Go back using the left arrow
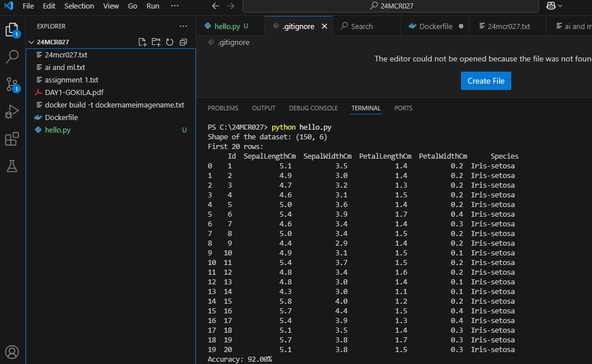Viewport: 592px width, 364px height. click(x=216, y=6)
